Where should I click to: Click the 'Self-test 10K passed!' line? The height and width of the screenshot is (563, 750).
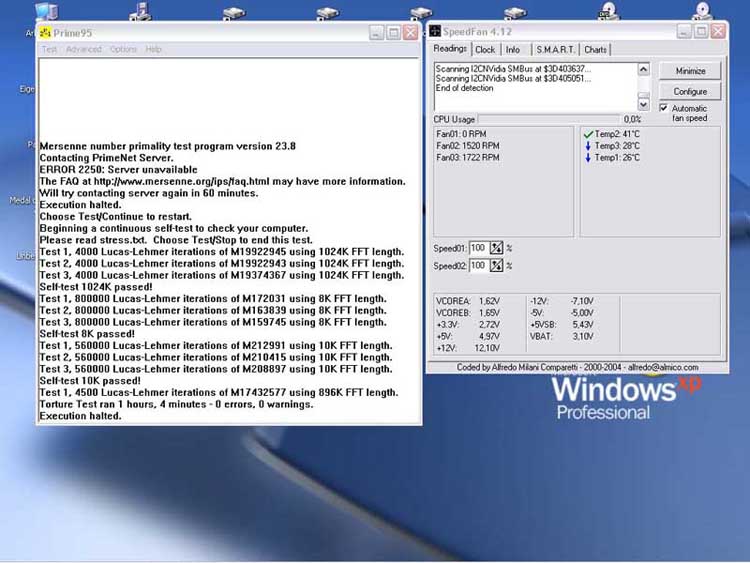(90, 381)
